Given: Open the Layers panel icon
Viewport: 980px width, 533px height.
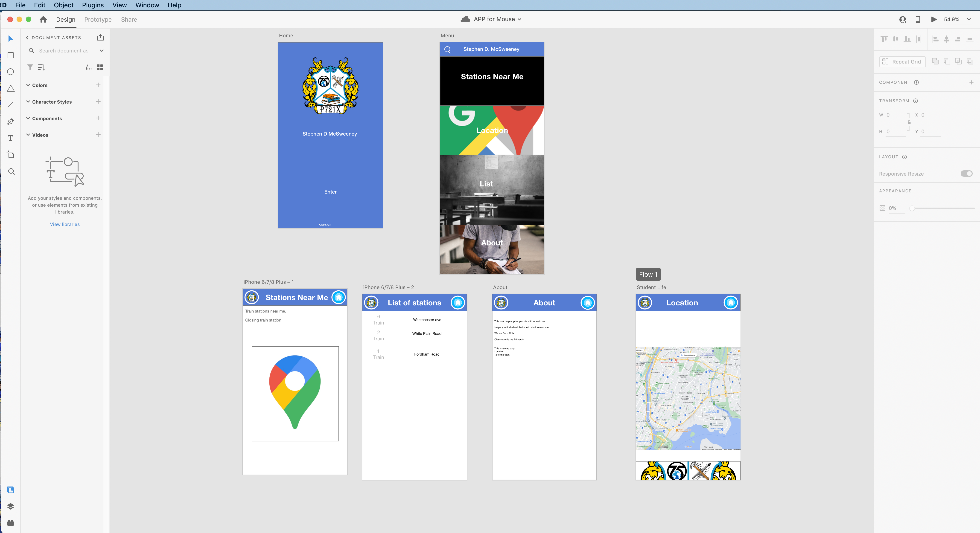Looking at the screenshot, I should coord(11,506).
